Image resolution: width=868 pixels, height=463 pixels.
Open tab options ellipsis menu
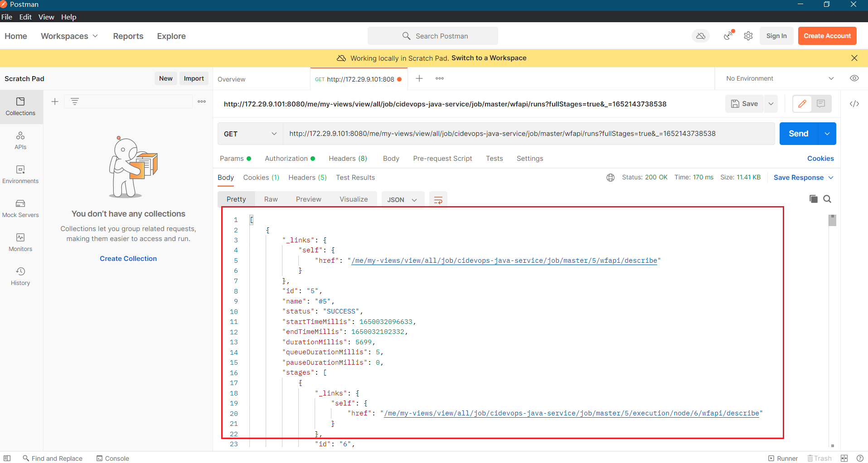440,78
